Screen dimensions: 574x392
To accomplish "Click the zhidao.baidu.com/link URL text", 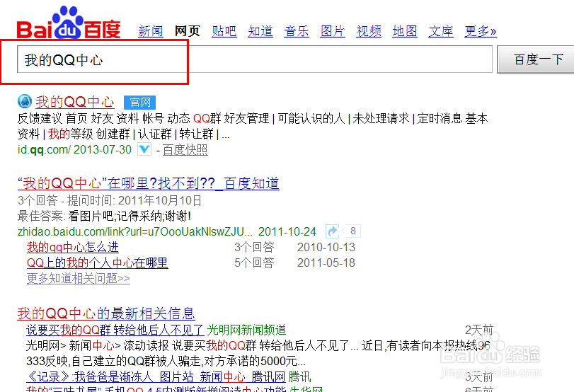I will [134, 231].
